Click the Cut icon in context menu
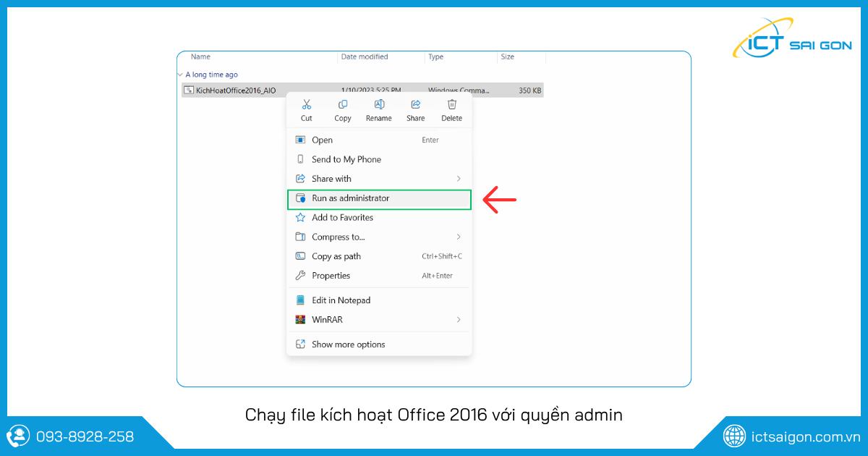The height and width of the screenshot is (456, 868). [307, 105]
